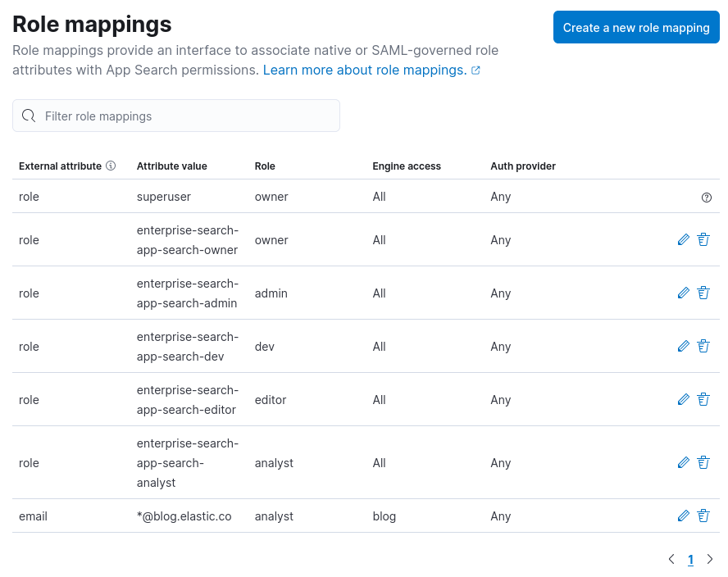Viewport: 728px width, 577px height.
Task: Delete the enterprise-search-app-search-analyst mapping
Action: point(703,462)
